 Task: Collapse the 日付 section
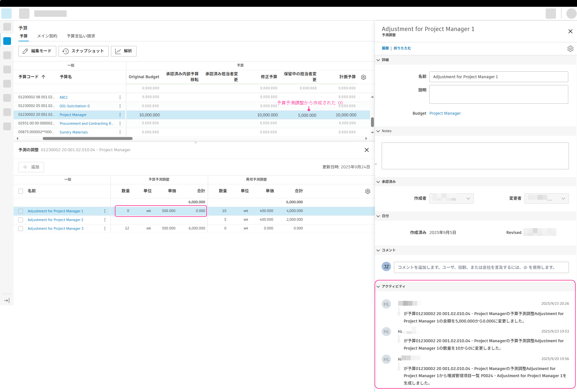click(378, 216)
